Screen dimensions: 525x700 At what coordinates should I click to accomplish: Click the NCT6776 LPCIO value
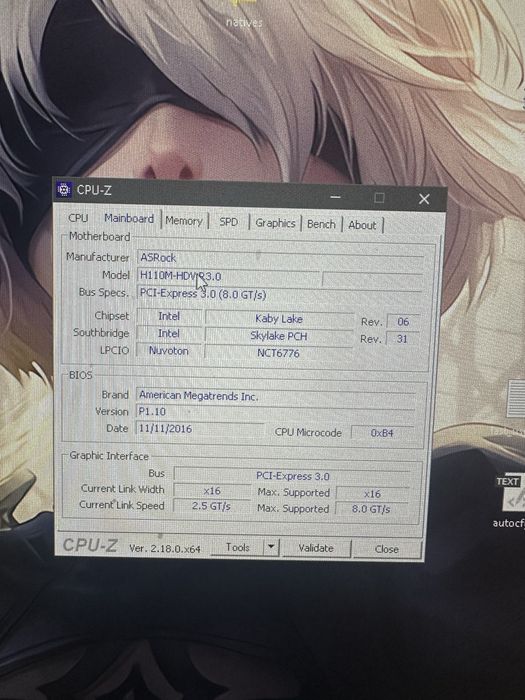click(278, 353)
